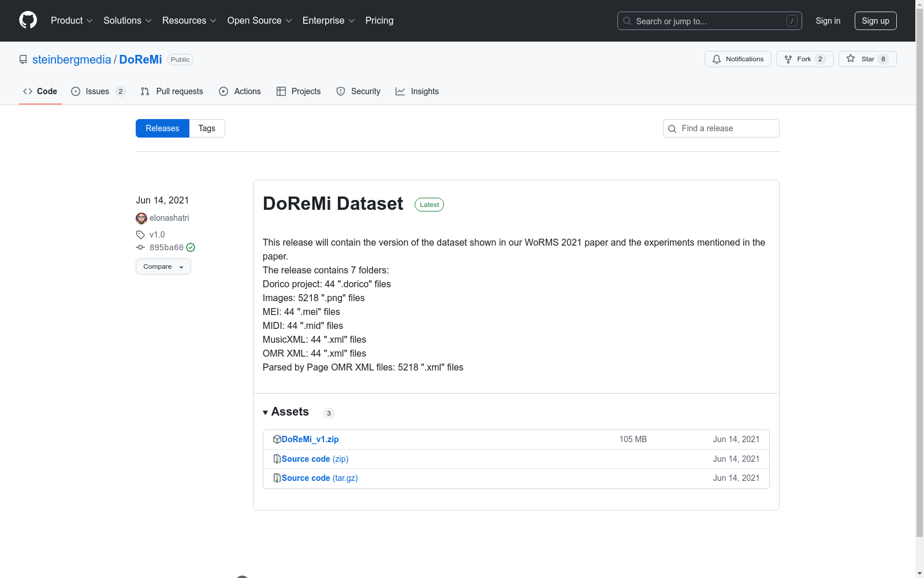
Task: Open the Product dropdown menu
Action: [72, 20]
